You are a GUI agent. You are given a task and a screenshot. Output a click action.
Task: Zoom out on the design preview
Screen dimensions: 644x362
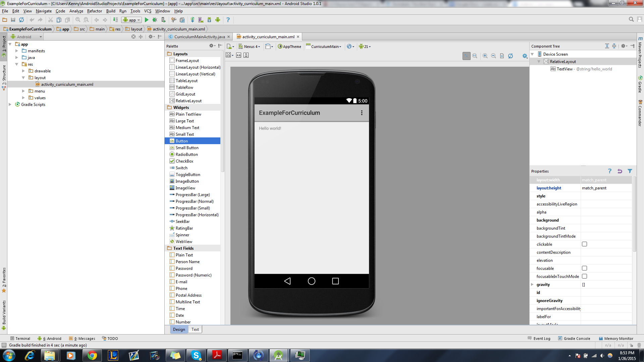[493, 56]
